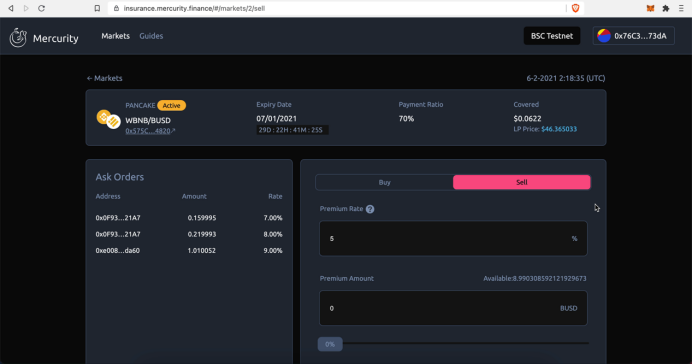Image resolution: width=692 pixels, height=364 pixels.
Task: Select ask order 0x0F93...21A7 at 7.00%
Action: (x=189, y=218)
